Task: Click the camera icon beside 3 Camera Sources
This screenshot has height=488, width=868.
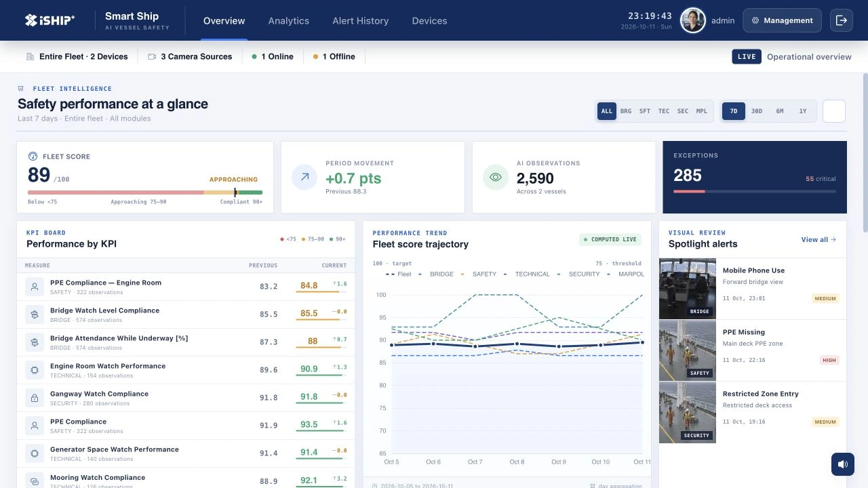Action: pyautogui.click(x=152, y=57)
